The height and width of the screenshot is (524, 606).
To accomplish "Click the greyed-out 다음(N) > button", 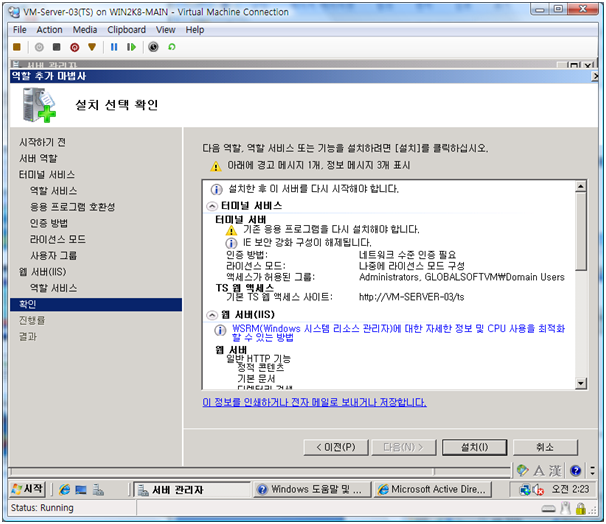I will pos(404,447).
